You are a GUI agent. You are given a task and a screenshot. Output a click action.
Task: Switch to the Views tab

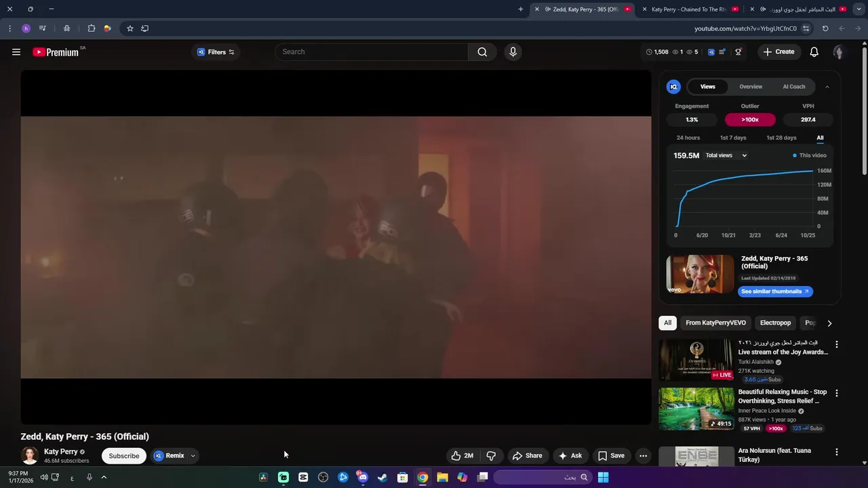[708, 87]
